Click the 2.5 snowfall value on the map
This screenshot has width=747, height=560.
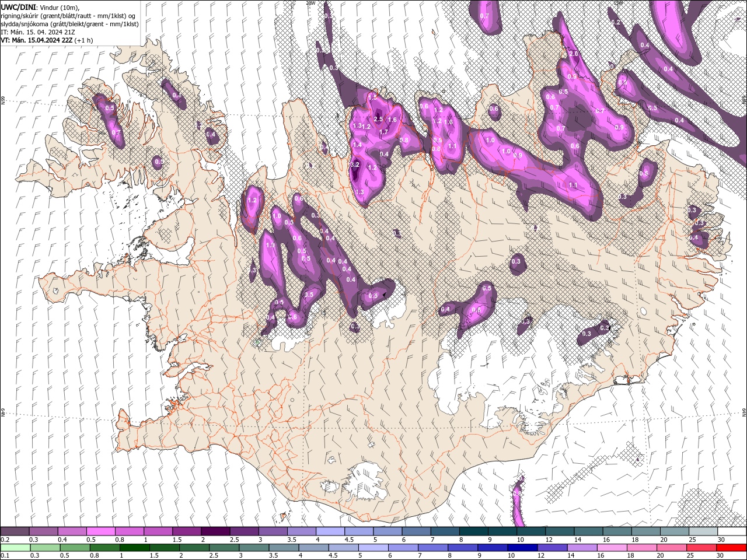point(378,119)
